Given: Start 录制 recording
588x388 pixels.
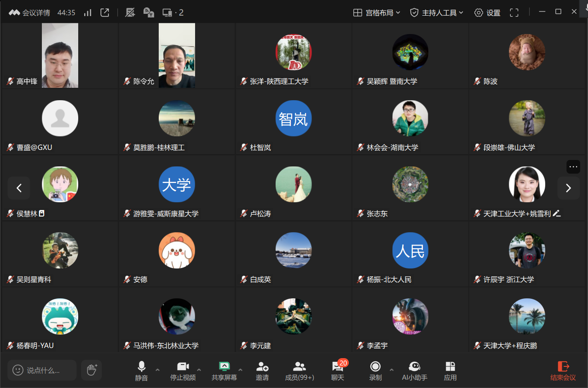Looking at the screenshot, I should click(375, 371).
